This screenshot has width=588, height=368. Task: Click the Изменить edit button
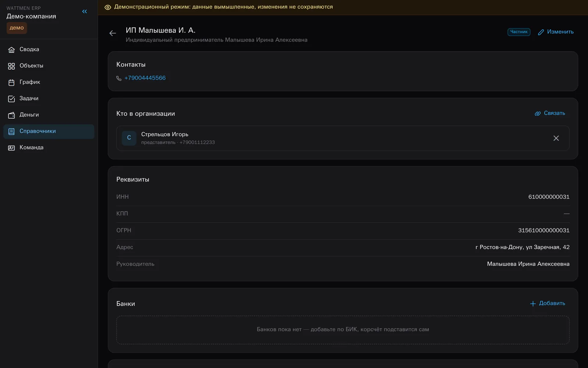[556, 32]
